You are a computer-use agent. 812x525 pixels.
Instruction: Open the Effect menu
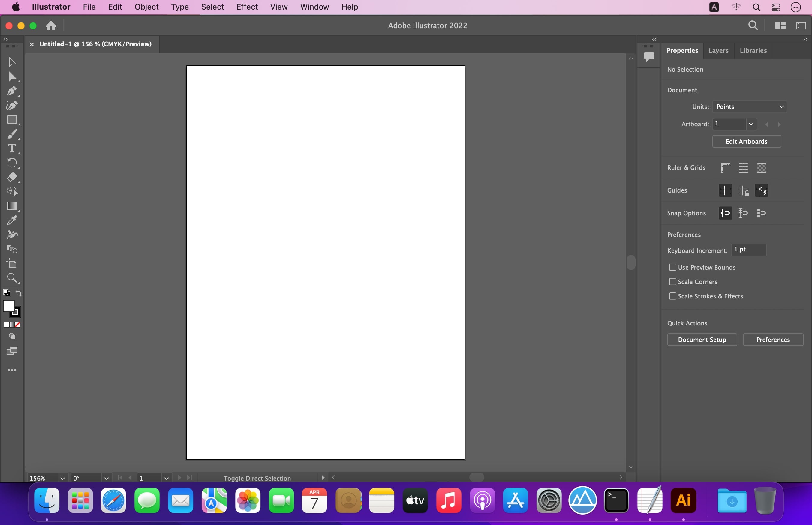[246, 7]
